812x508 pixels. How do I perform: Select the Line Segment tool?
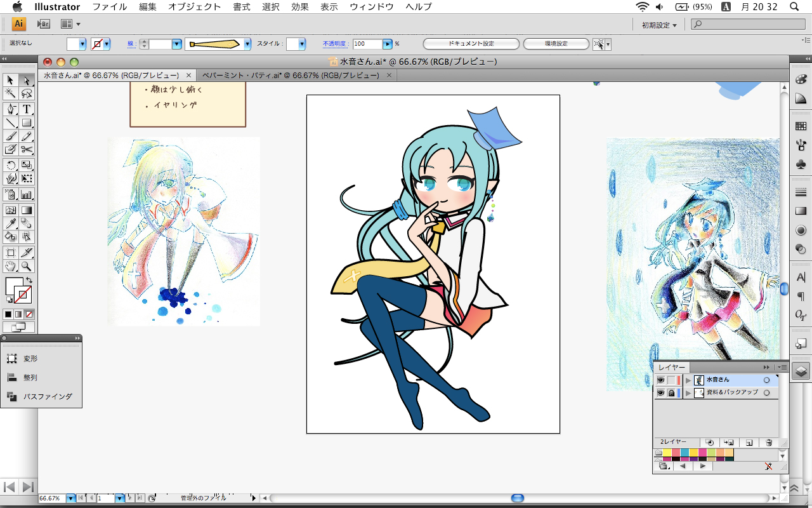pos(11,123)
